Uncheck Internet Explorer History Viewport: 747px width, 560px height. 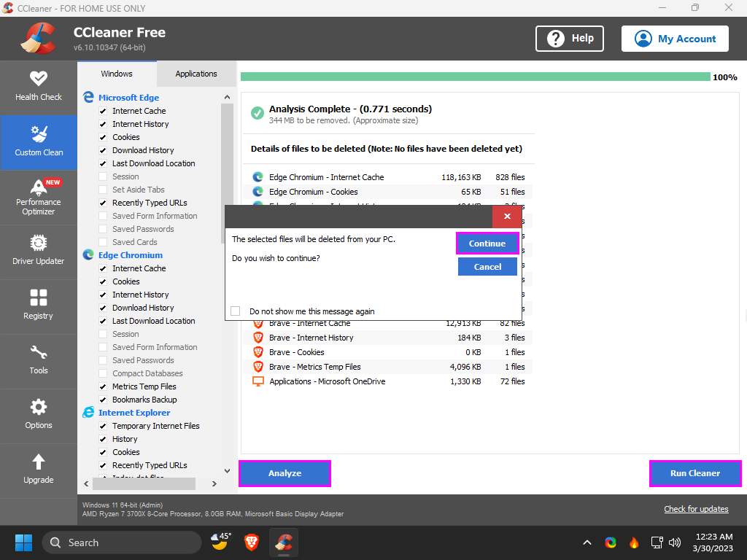pyautogui.click(x=102, y=439)
